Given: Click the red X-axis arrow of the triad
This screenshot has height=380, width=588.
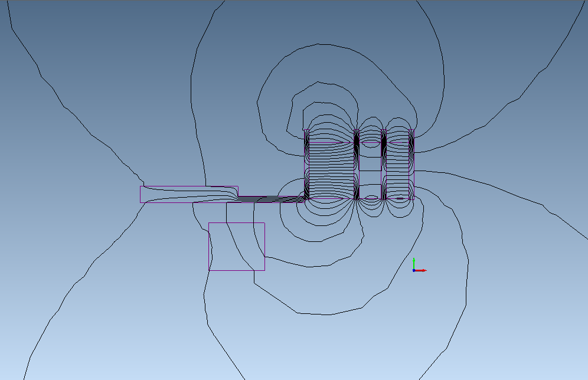Looking at the screenshot, I should pyautogui.click(x=423, y=270).
